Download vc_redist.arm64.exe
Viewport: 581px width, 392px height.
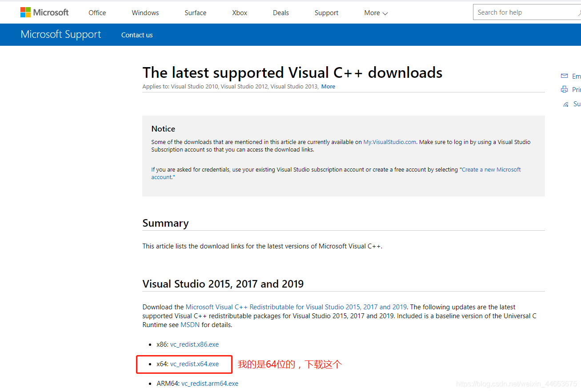tap(210, 384)
